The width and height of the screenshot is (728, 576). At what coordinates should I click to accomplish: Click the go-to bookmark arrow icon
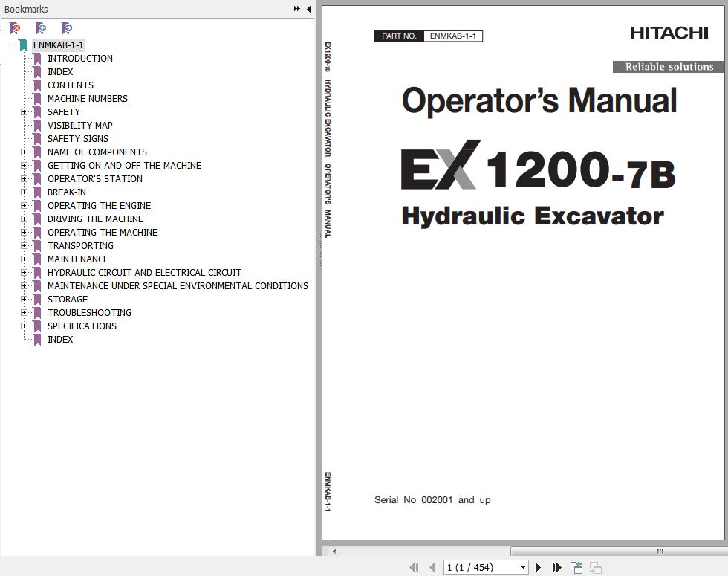click(x=67, y=28)
